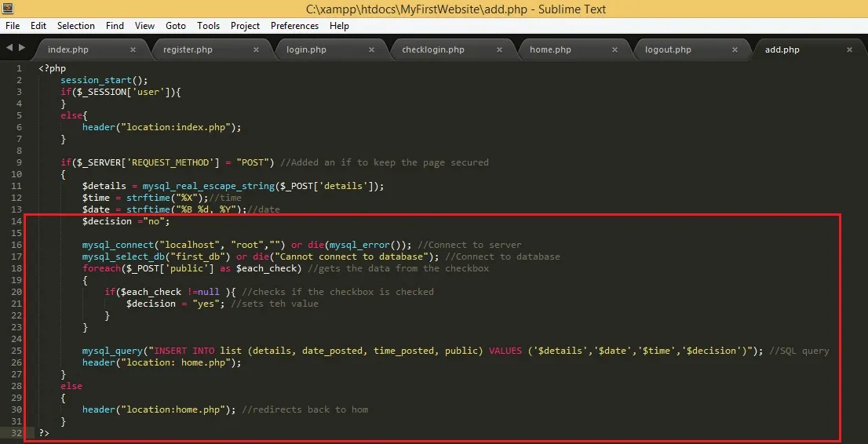868x444 pixels.
Task: Close the add.php tab
Action: click(849, 49)
